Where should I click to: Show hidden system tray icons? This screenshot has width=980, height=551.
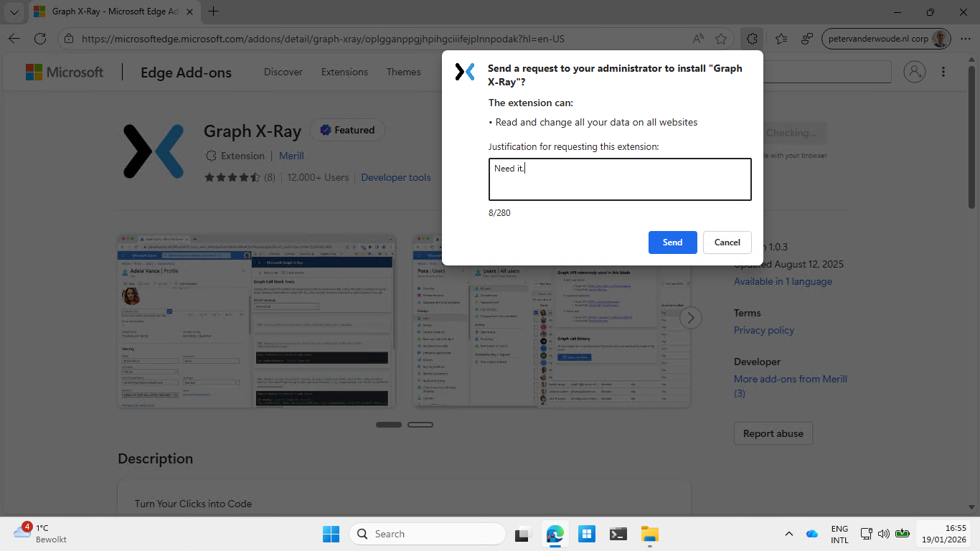tap(789, 534)
